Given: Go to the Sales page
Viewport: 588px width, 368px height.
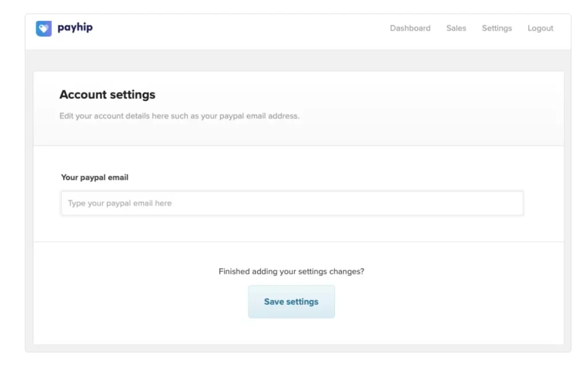Looking at the screenshot, I should 456,28.
